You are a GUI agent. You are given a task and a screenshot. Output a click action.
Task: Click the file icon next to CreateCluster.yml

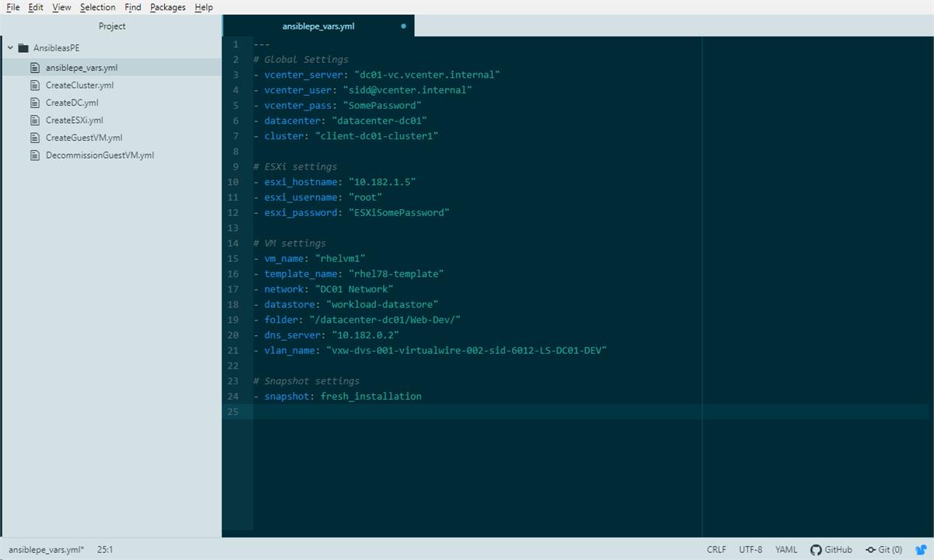click(33, 85)
